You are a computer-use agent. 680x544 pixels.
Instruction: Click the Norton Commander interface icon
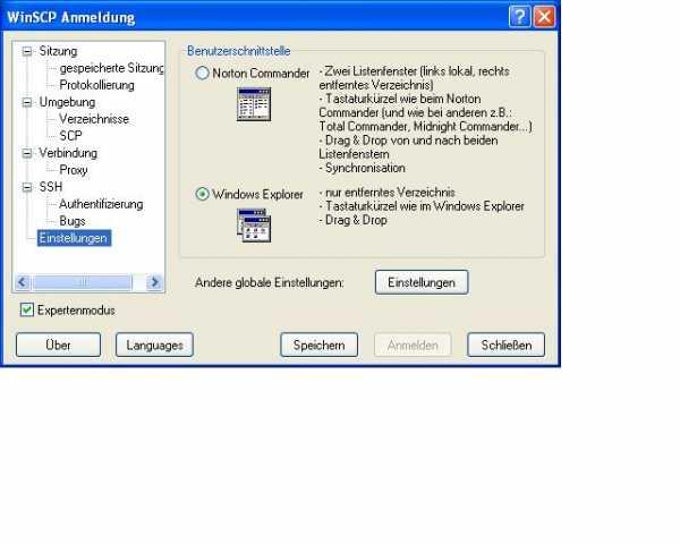click(254, 105)
